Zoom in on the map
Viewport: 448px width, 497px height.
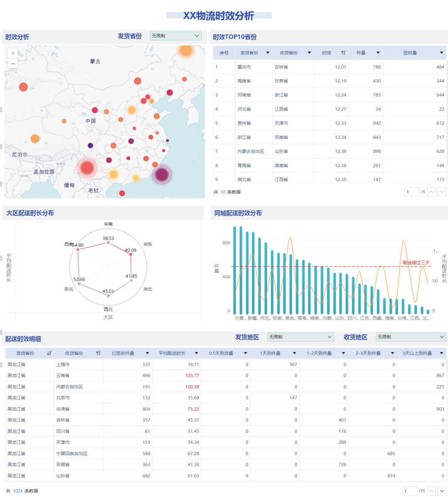click(13, 53)
